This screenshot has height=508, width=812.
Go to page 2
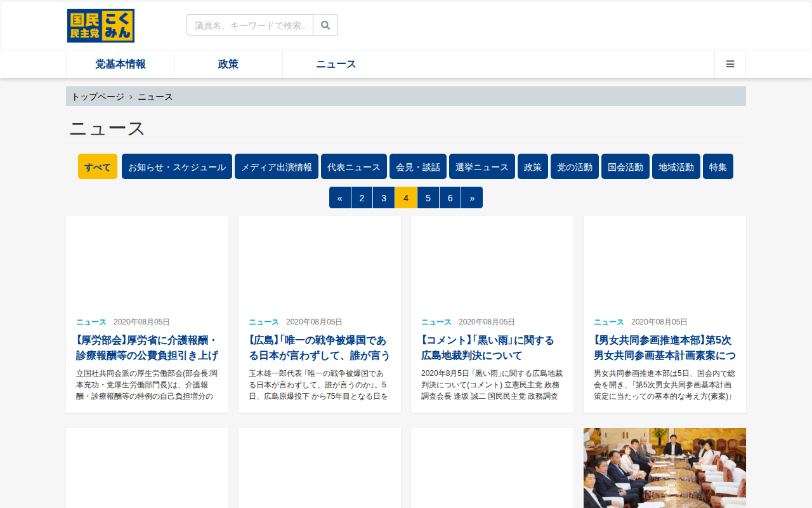pyautogui.click(x=362, y=197)
